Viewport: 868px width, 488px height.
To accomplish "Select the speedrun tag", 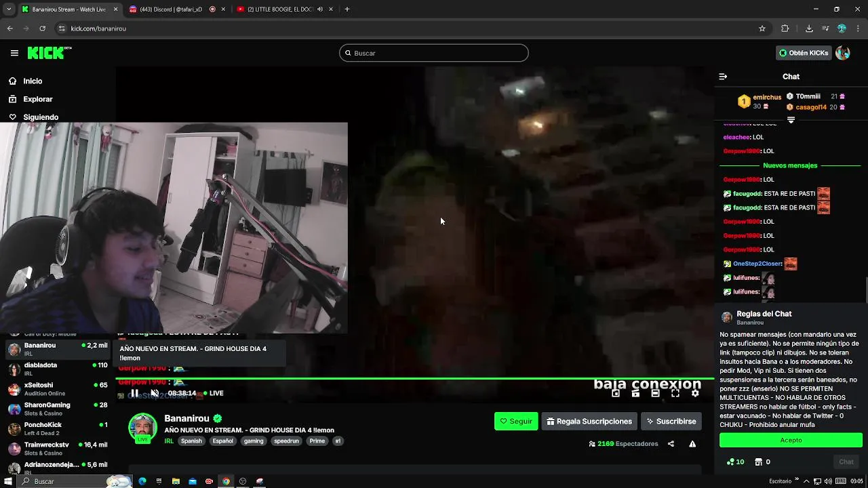I will pyautogui.click(x=286, y=441).
